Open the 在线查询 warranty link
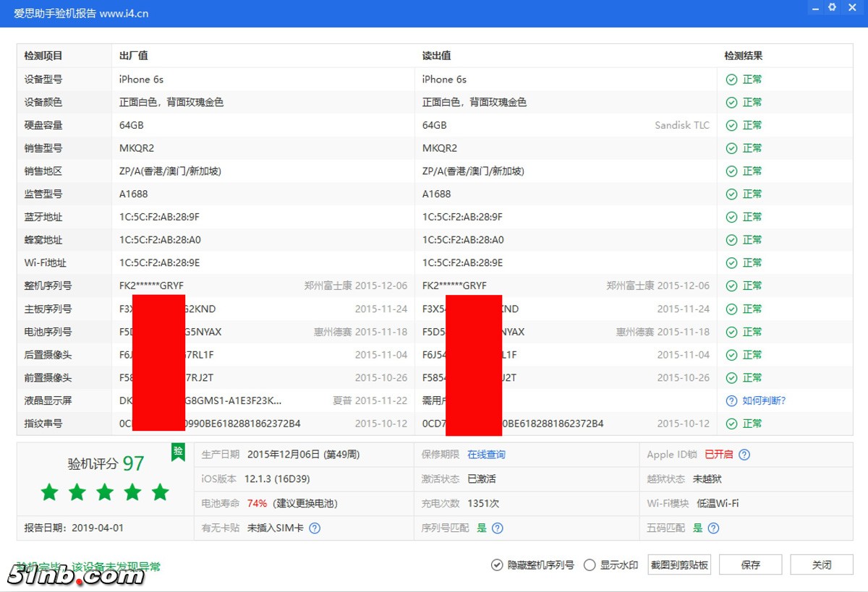 [486, 455]
